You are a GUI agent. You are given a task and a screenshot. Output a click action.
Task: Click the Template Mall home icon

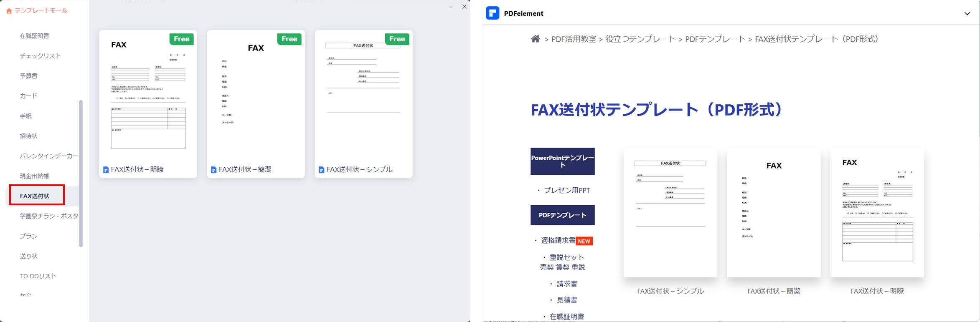click(9, 11)
